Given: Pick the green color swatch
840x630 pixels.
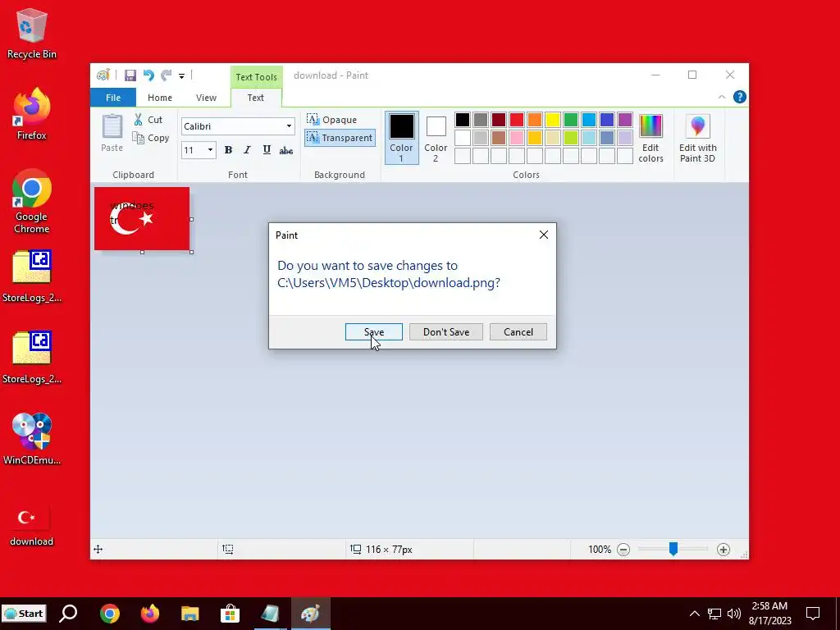Looking at the screenshot, I should [571, 120].
